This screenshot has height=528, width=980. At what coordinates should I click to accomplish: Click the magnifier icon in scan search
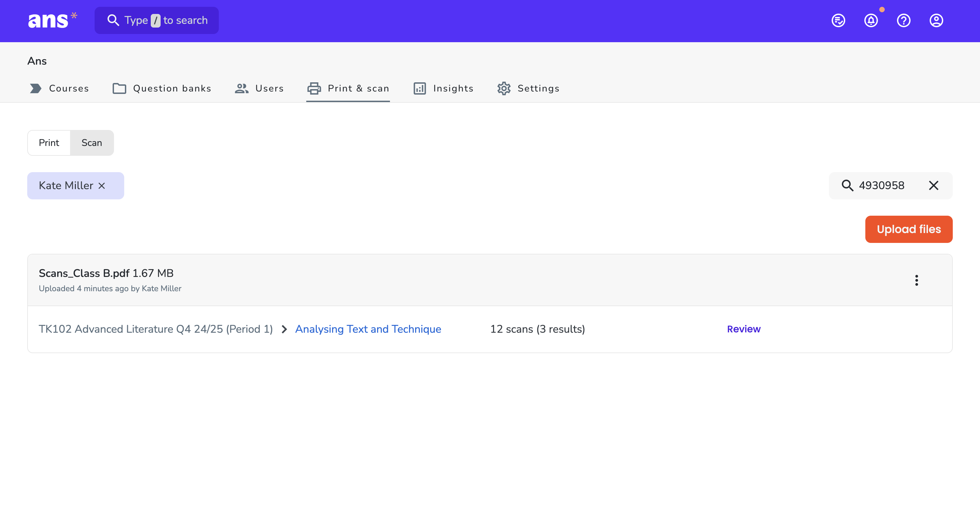pos(847,186)
